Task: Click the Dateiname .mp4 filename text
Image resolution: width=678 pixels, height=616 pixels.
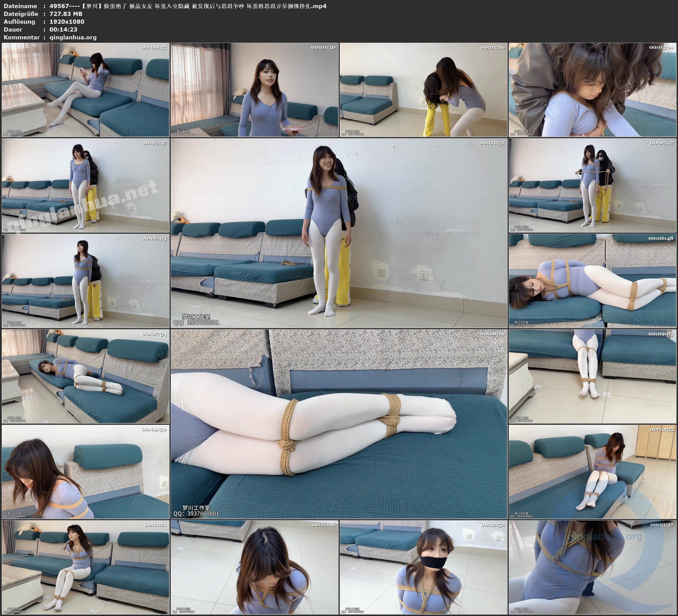Action: click(188, 6)
